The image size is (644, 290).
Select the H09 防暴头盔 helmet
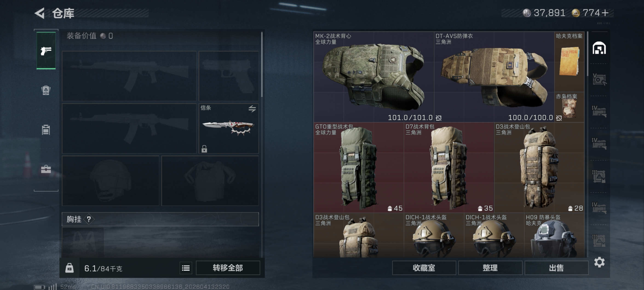click(x=554, y=235)
